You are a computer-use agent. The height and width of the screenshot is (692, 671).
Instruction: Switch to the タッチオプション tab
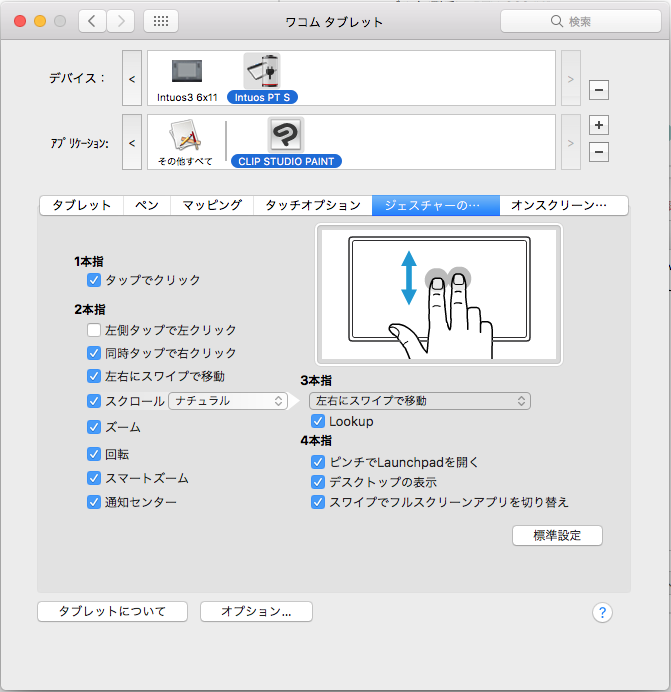point(312,205)
